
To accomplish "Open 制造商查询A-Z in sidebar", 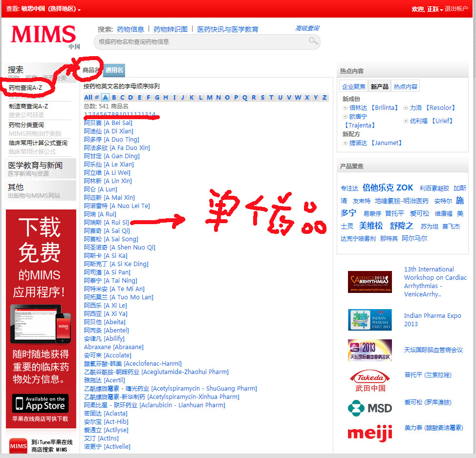I will [28, 106].
